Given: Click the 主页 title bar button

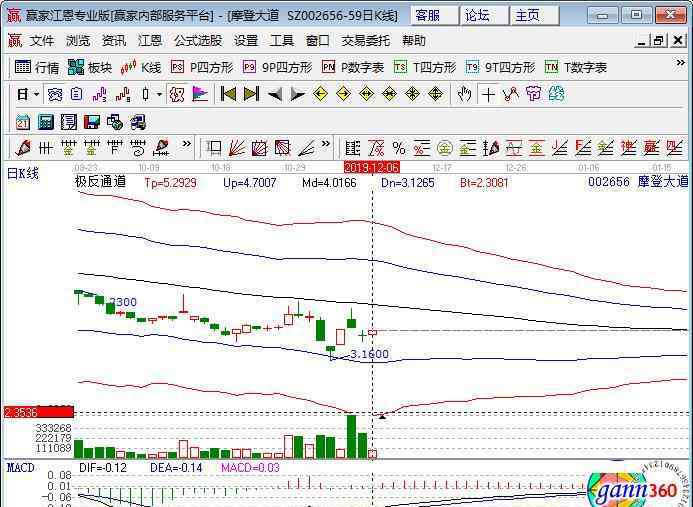Looking at the screenshot, I should click(x=534, y=15).
